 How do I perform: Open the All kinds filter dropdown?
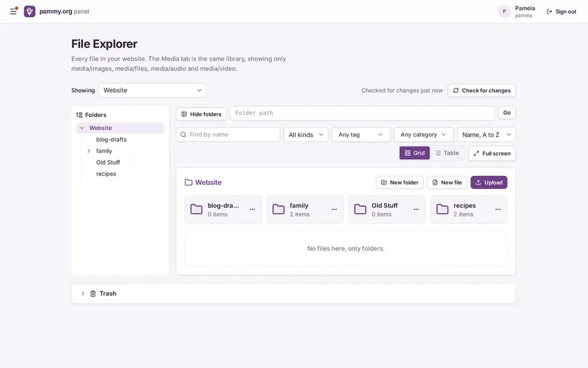pos(306,135)
